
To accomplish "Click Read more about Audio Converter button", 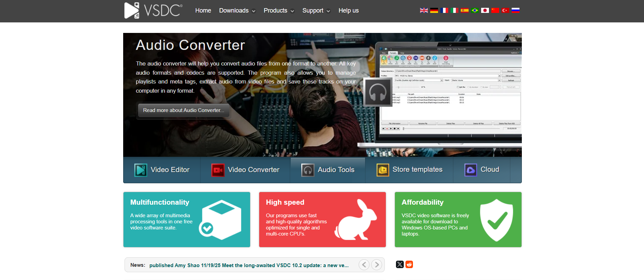I will [x=184, y=110].
